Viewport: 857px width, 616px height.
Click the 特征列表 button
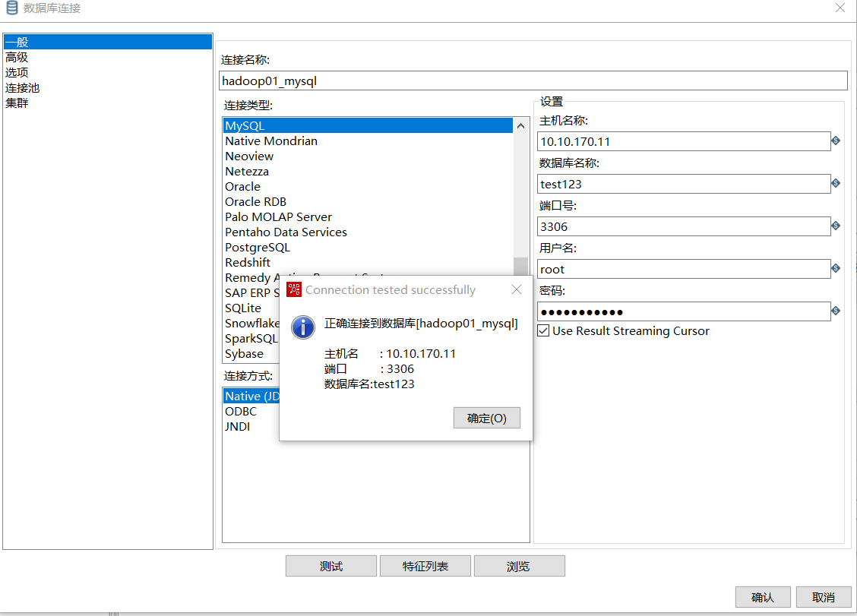click(425, 566)
